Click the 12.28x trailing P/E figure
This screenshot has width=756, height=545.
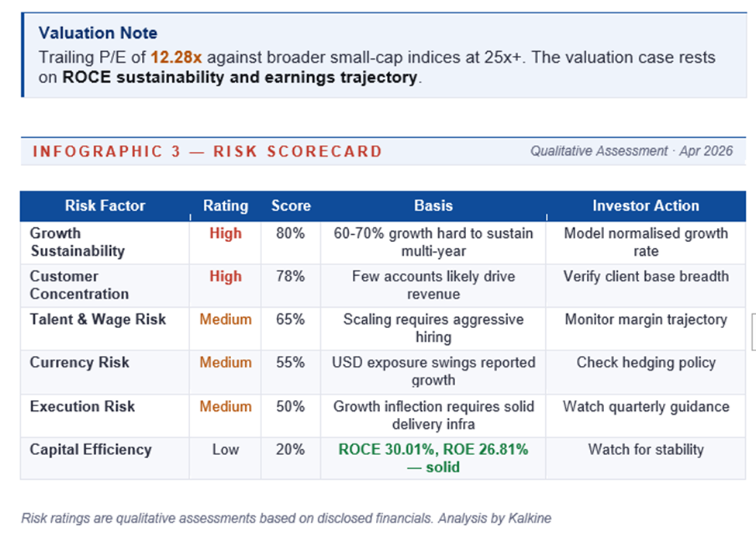(x=176, y=57)
